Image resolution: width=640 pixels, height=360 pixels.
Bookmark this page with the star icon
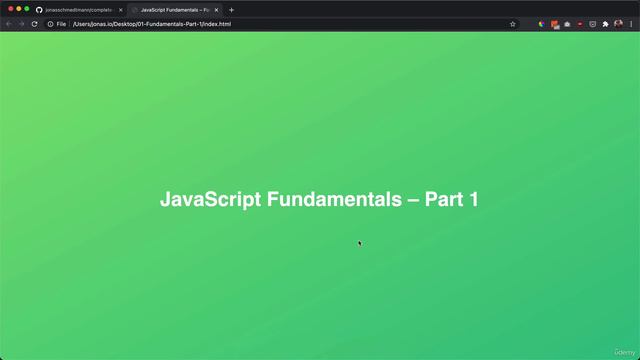[x=513, y=24]
